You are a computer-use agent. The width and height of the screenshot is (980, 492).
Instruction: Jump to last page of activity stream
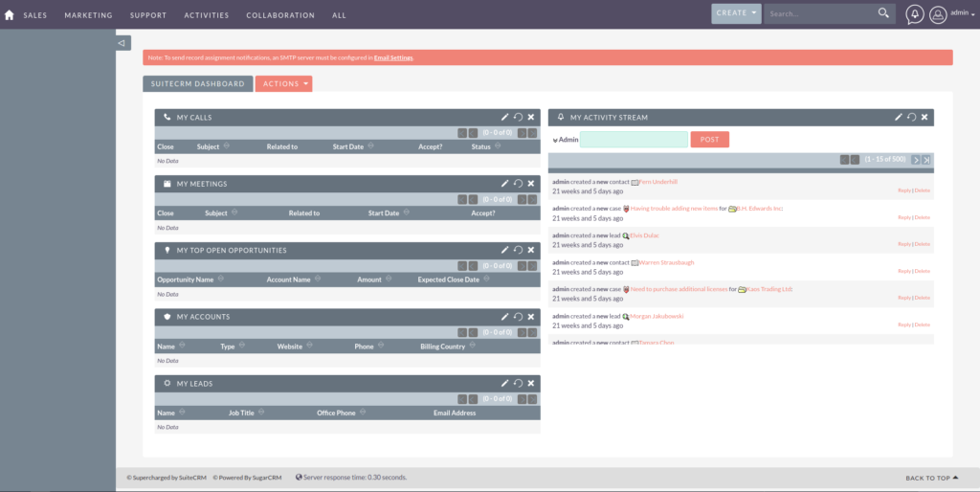point(926,160)
